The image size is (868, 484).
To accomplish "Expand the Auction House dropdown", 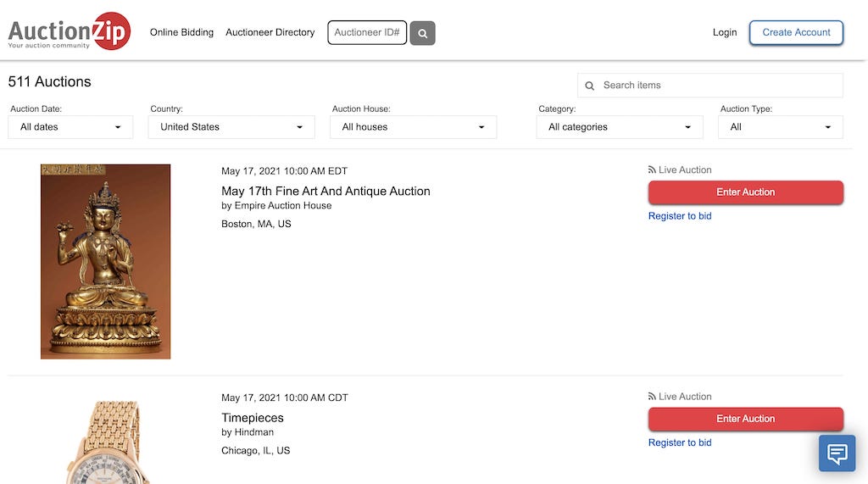I will (x=413, y=127).
